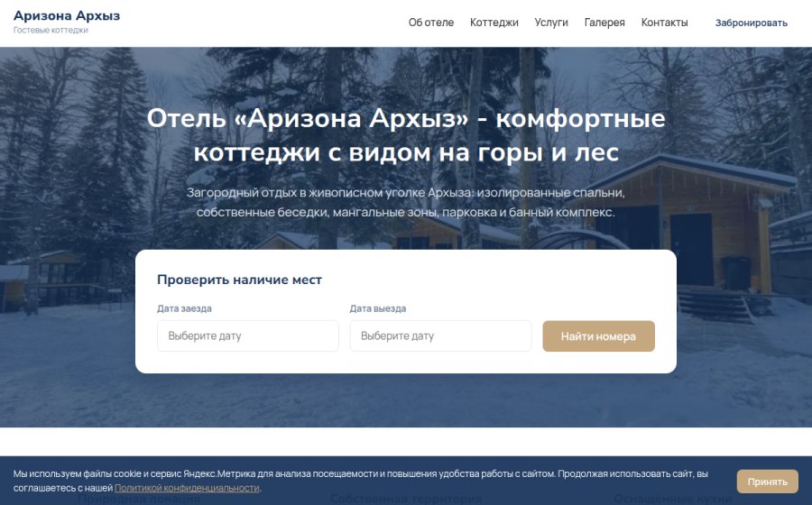Click the Забронировать button in header
Screen dimensions: 812x505
tap(751, 23)
